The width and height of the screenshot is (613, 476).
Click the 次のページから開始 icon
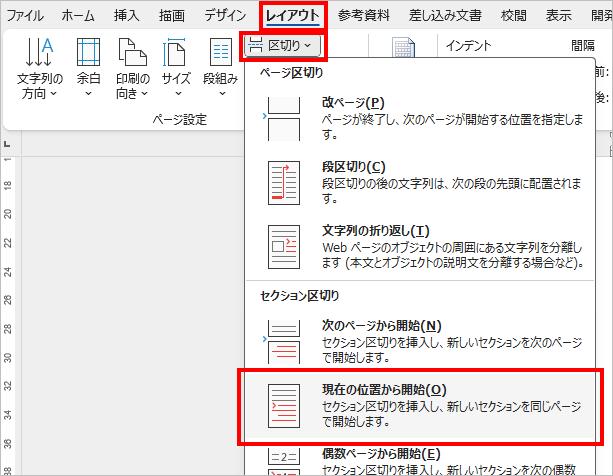pos(283,342)
